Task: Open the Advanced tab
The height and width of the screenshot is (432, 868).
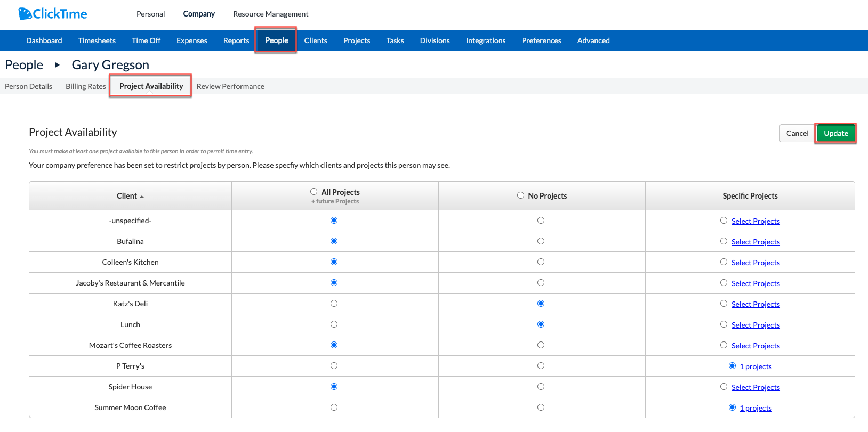Action: [593, 40]
